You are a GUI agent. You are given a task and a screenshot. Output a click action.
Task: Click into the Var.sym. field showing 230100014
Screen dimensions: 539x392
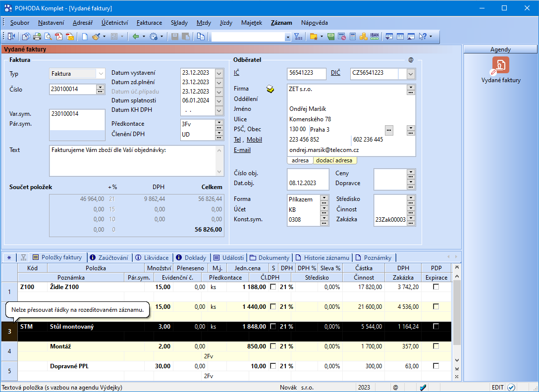tap(77, 114)
